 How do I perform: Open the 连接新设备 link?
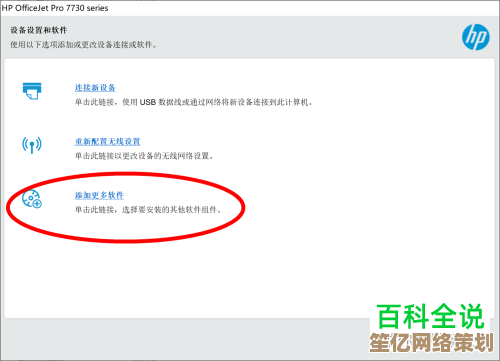95,88
